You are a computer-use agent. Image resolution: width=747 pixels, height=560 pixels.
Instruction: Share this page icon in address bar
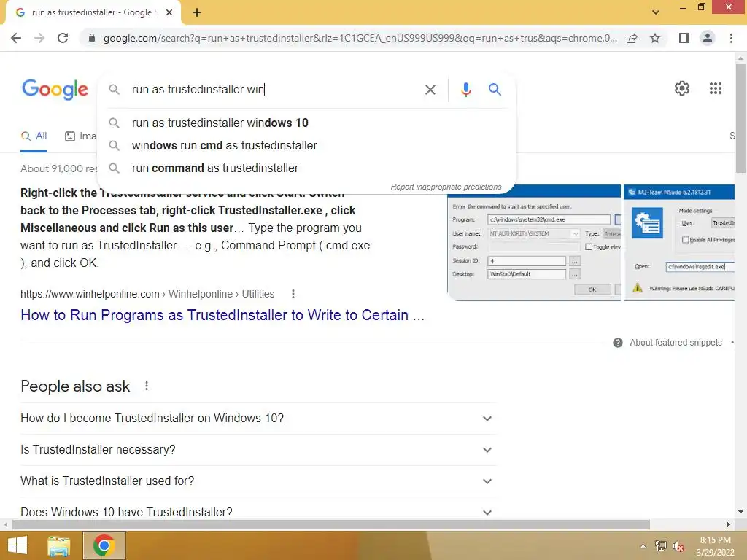[632, 38]
